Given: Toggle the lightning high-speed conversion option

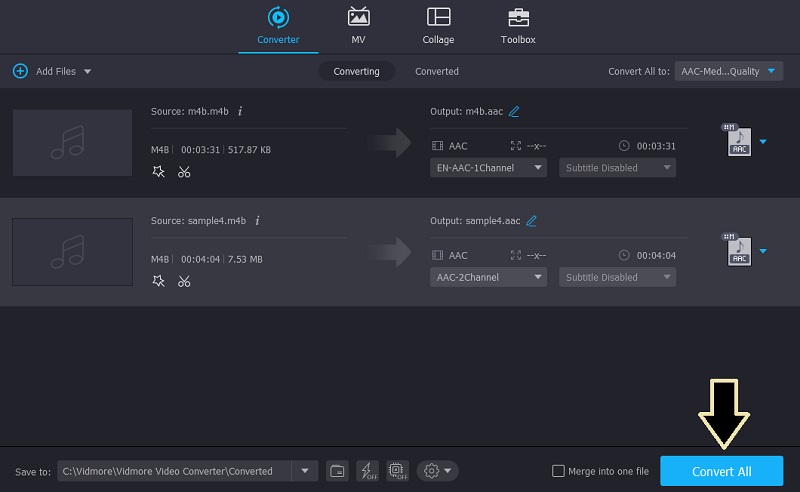Looking at the screenshot, I should (x=367, y=471).
